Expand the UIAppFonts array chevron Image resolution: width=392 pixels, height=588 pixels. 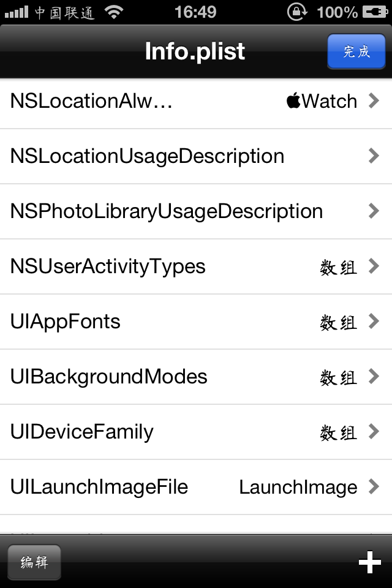pos(374,322)
